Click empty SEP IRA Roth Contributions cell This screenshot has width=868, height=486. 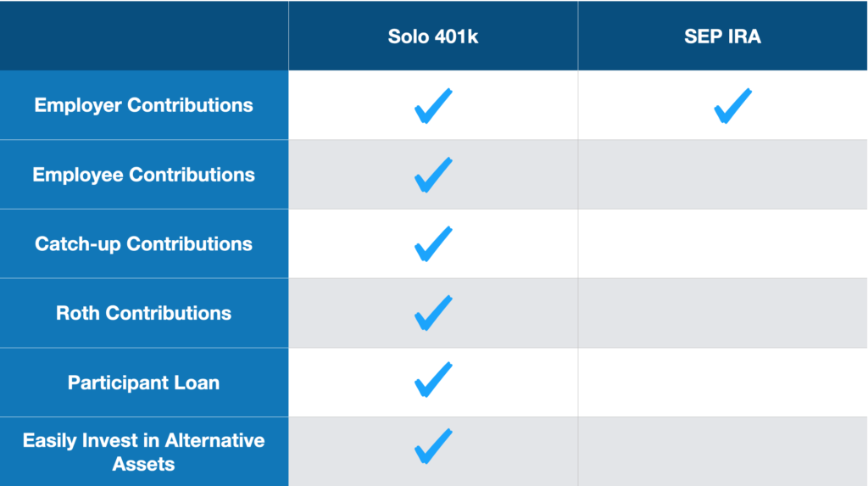pyautogui.click(x=722, y=313)
